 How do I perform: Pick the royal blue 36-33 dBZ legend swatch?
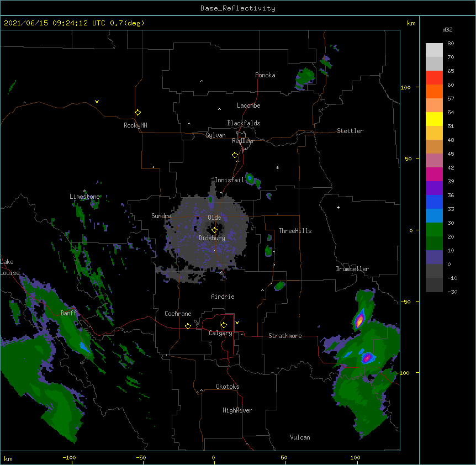tap(434, 202)
